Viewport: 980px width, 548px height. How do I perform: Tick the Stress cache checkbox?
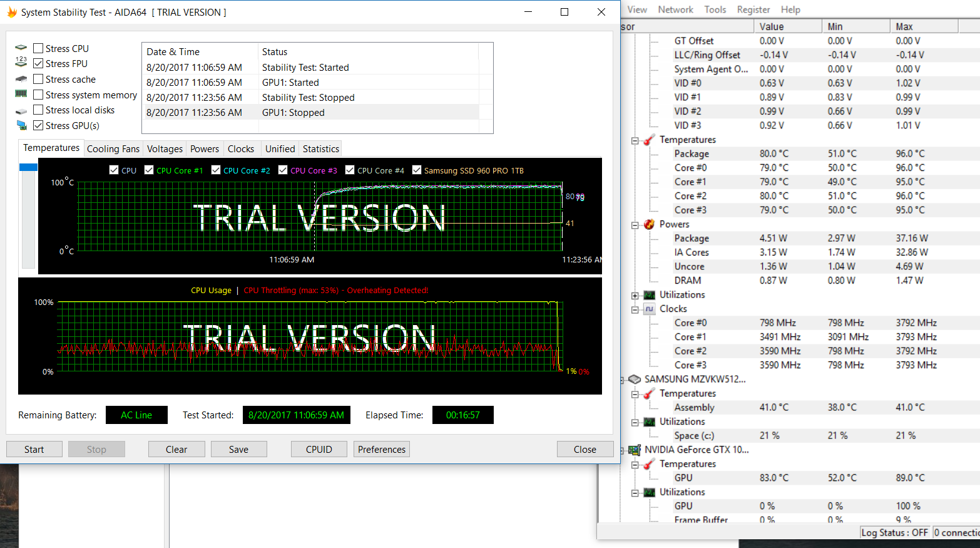38,79
